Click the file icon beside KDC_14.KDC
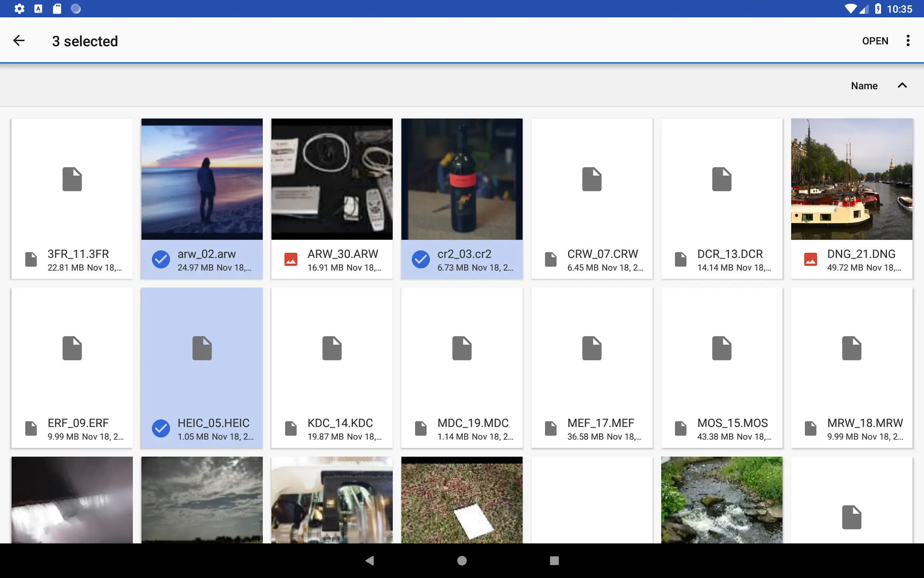 (x=291, y=428)
